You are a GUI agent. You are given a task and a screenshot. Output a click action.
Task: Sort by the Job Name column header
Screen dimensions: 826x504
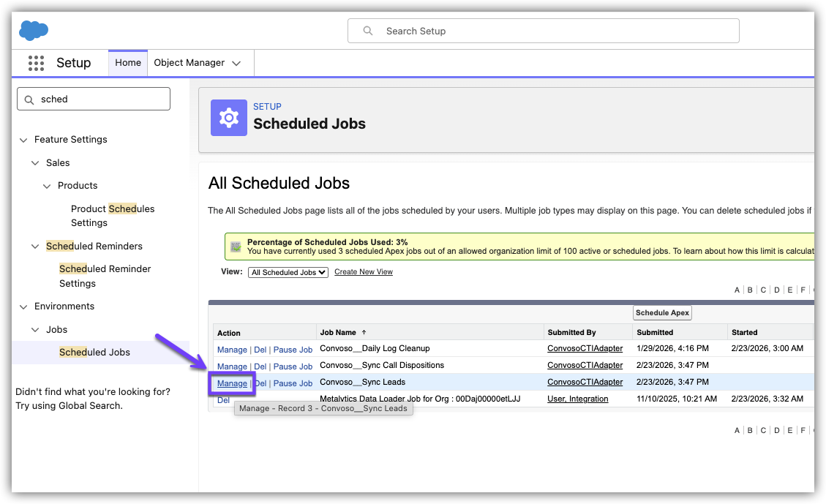coord(338,333)
